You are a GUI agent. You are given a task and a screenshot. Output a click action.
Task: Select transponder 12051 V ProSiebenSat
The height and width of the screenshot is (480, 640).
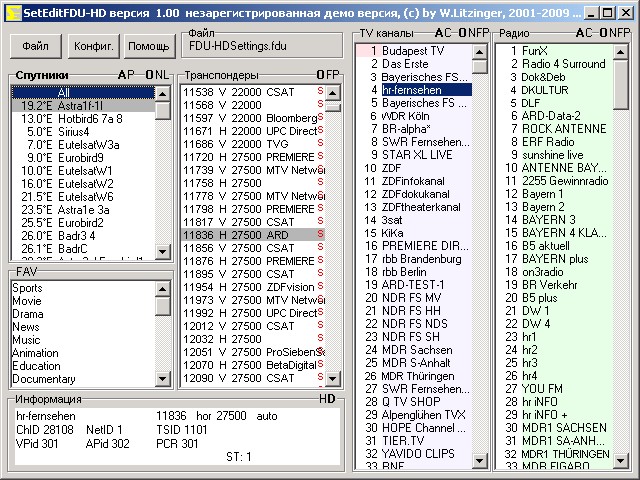(253, 352)
